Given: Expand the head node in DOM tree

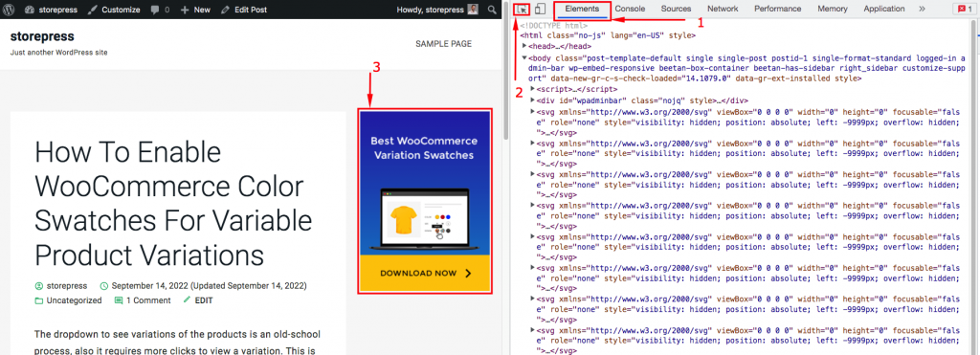Looking at the screenshot, I should pos(525,46).
